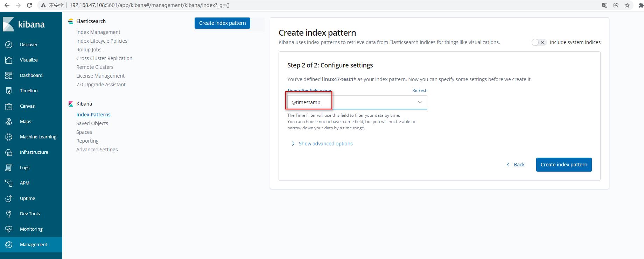Open Reporting page
The image size is (644, 259).
[87, 141]
